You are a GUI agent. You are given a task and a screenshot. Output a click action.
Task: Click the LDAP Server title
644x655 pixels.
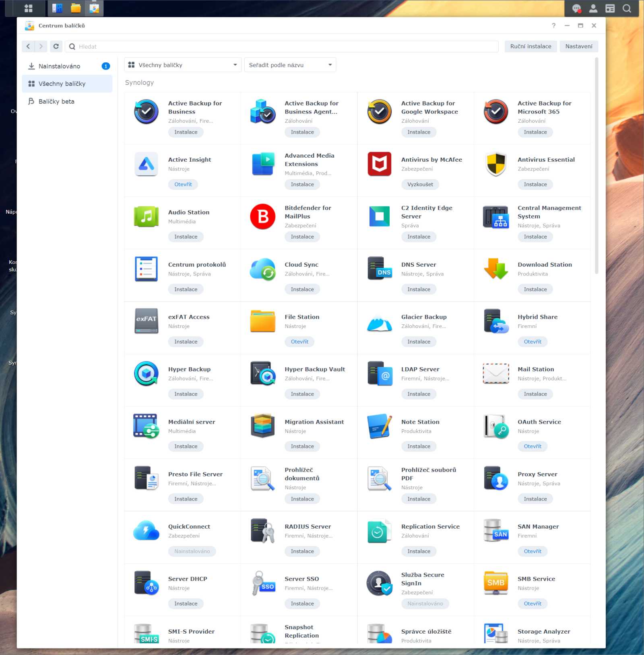pyautogui.click(x=420, y=369)
